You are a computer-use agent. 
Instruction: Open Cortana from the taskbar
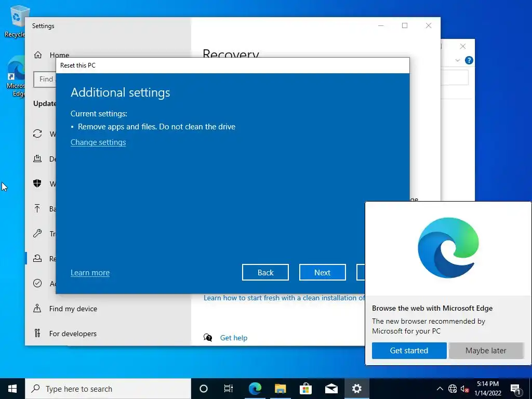(204, 389)
